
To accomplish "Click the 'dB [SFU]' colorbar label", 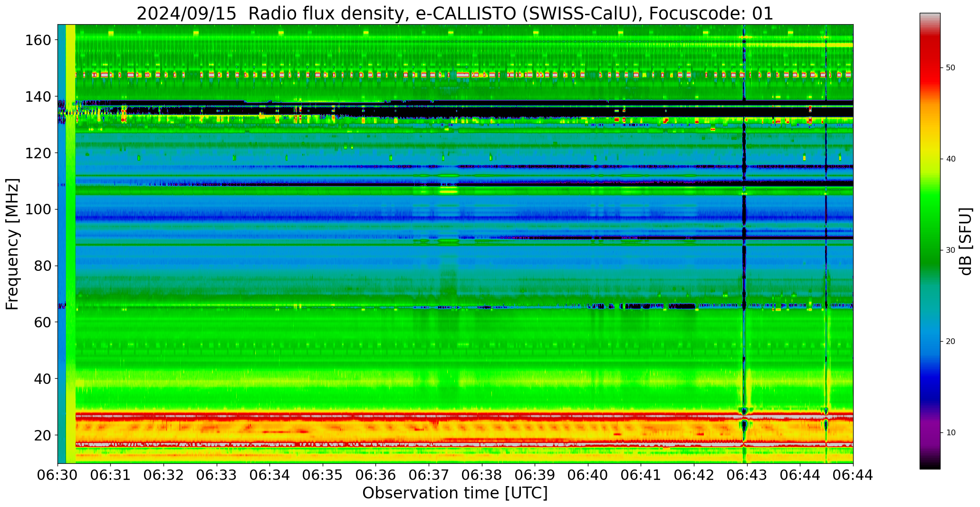I will point(966,241).
